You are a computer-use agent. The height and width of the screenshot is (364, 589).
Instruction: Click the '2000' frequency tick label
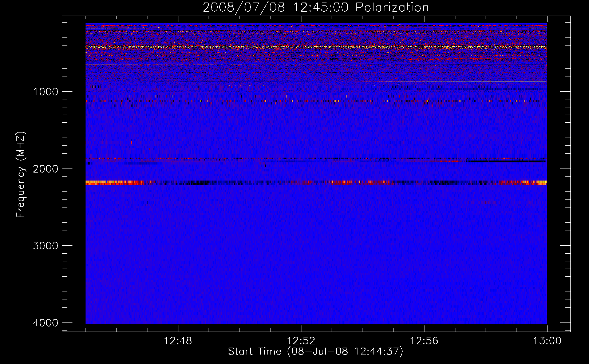pos(46,169)
